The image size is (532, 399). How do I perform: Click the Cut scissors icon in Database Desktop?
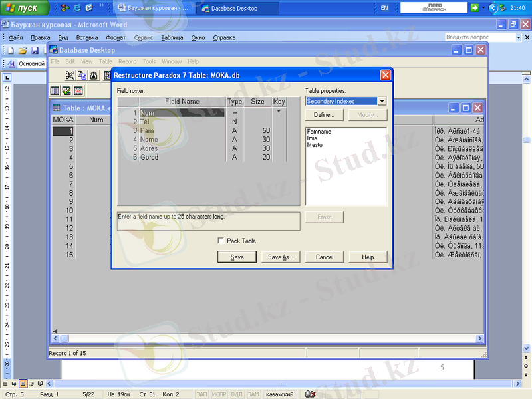click(x=70, y=75)
